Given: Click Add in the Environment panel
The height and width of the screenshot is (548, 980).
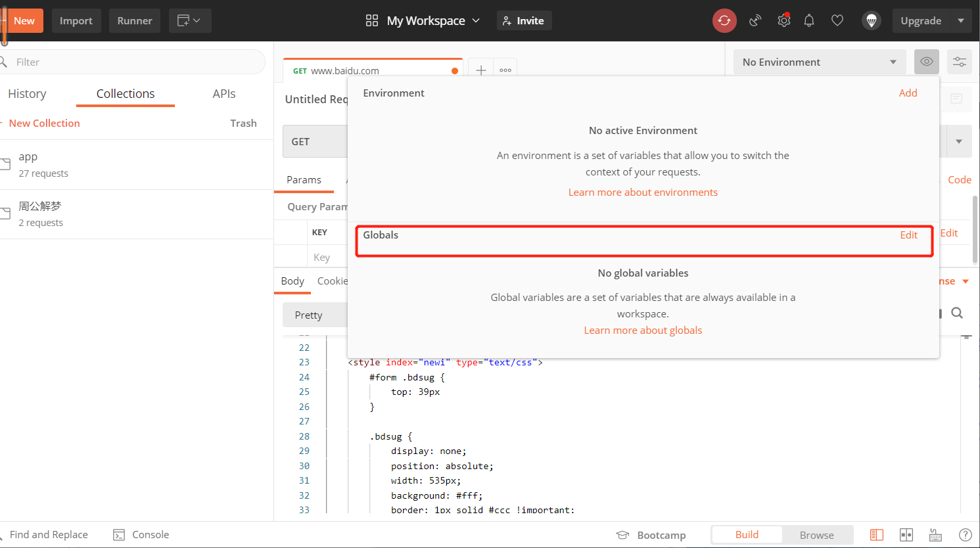Looking at the screenshot, I should coord(908,93).
